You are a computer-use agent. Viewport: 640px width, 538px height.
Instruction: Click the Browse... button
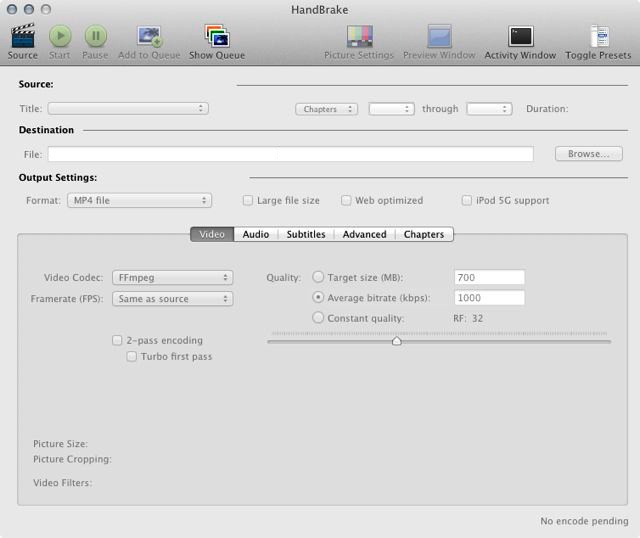589,154
